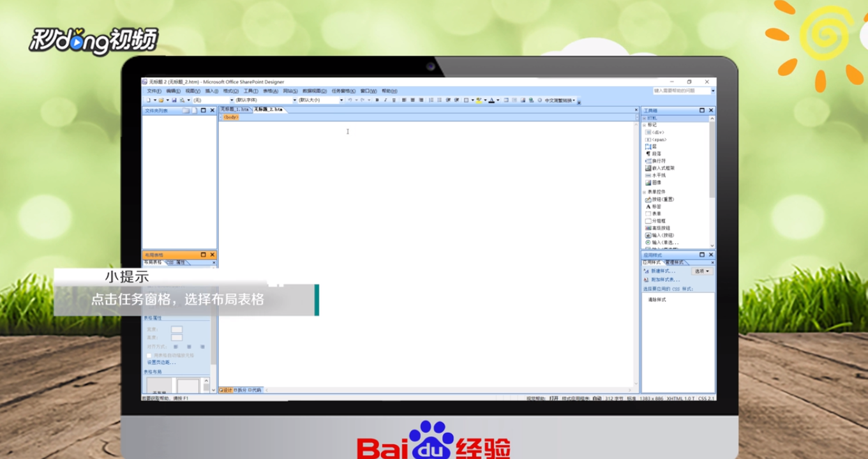Viewport: 868px width, 459px height.
Task: Click 设置页边距... page margins link
Action: click(161, 362)
